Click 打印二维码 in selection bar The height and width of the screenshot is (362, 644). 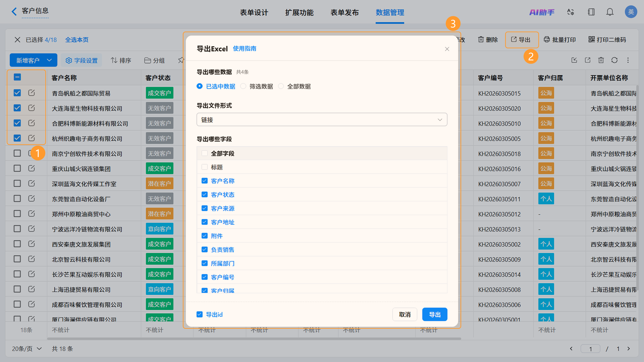pos(607,39)
